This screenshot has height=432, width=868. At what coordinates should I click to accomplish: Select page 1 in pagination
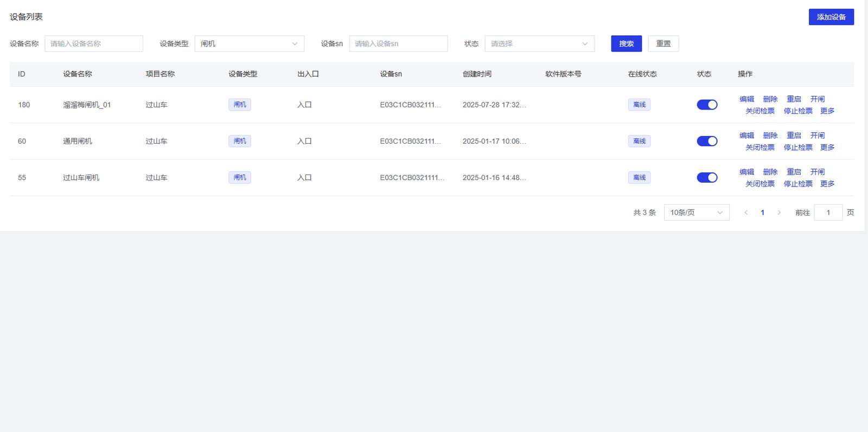click(x=762, y=212)
